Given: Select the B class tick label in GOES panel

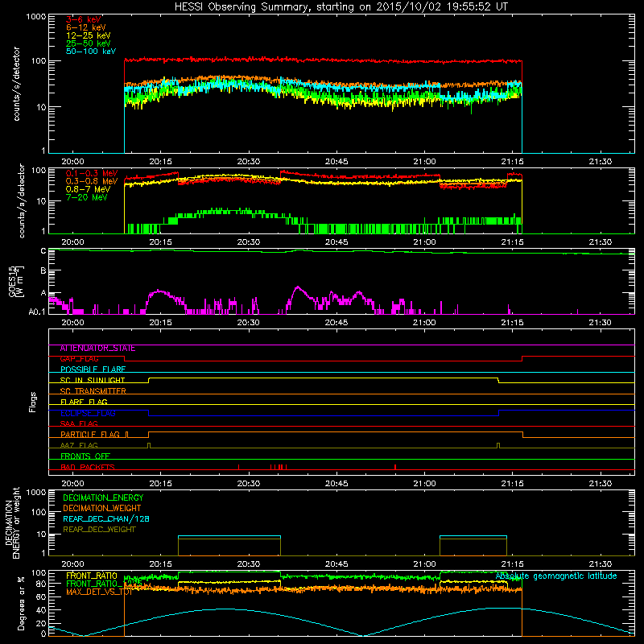Looking at the screenshot, I should [x=43, y=271].
